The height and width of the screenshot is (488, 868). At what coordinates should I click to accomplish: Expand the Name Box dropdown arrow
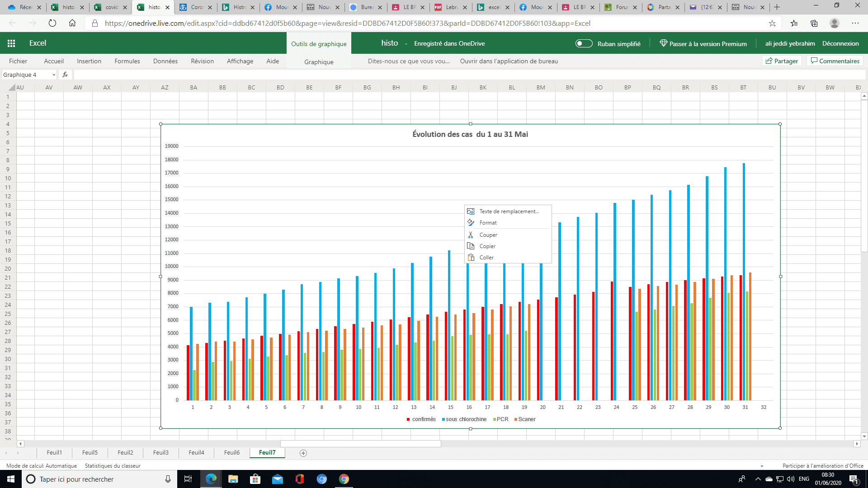54,75
